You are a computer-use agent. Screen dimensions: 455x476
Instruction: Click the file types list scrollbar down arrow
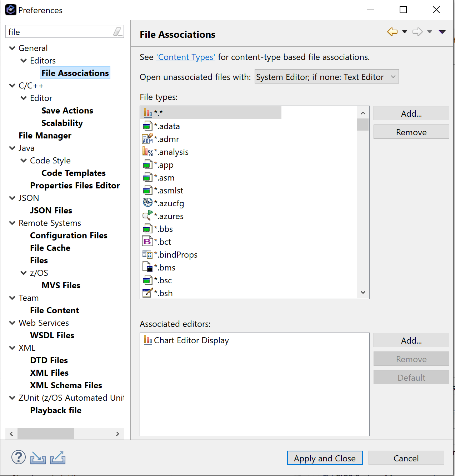tap(363, 292)
